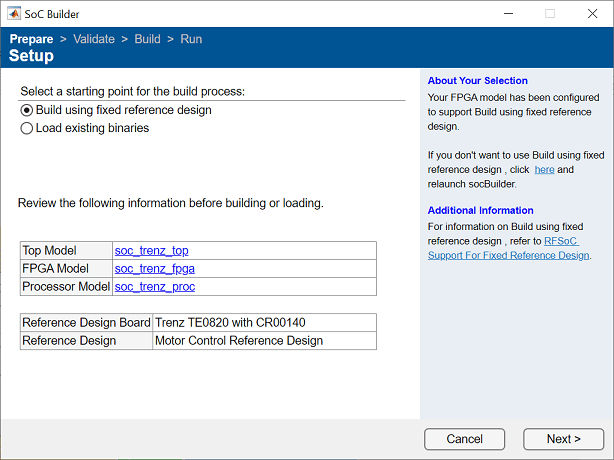
Task: Switch to the Run breadcrumb step
Action: pos(191,39)
